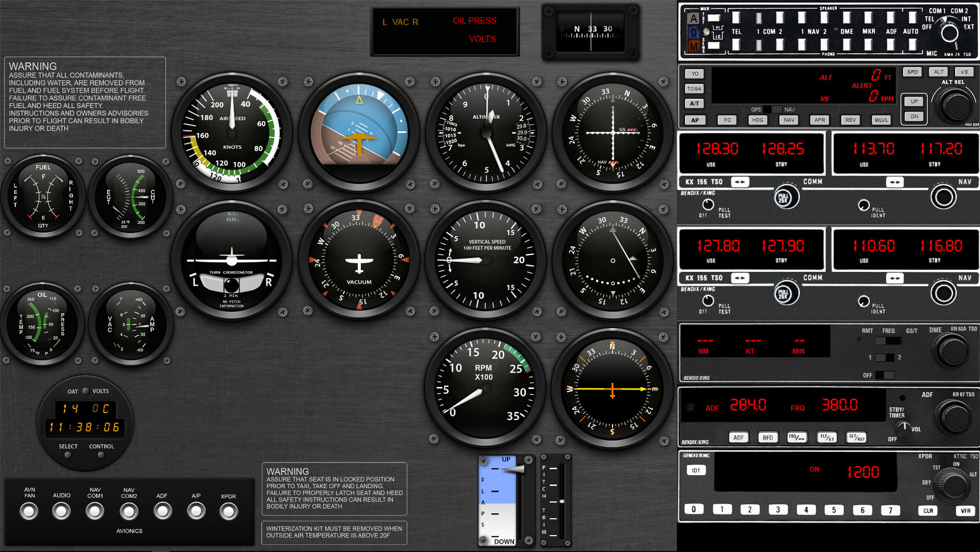This screenshot has height=552, width=980.
Task: Flip the DME 1/2 source switch
Action: point(884,357)
